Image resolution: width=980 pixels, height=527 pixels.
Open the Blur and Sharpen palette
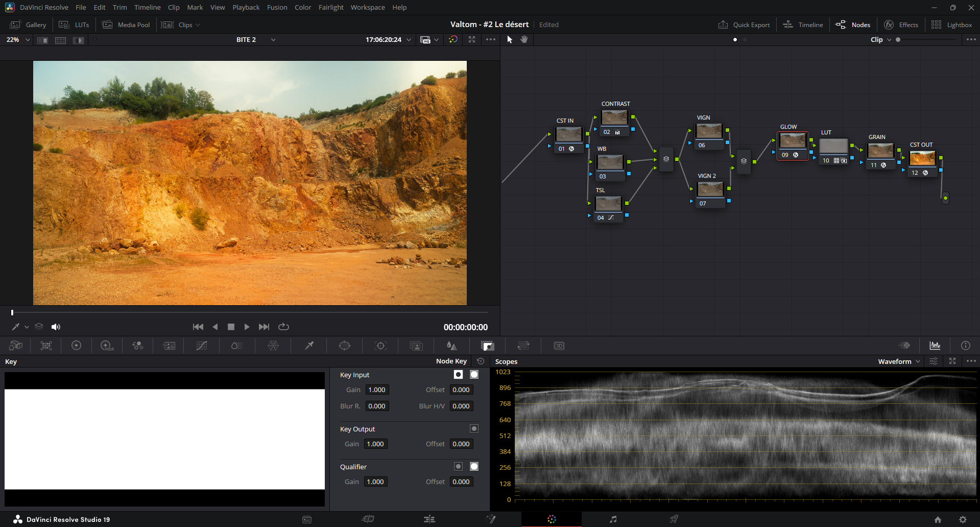pyautogui.click(x=451, y=346)
